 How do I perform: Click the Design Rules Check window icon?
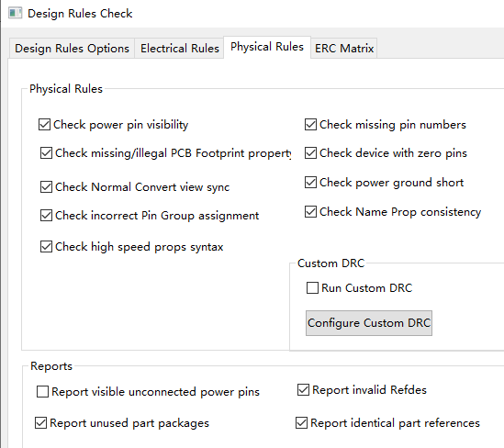15,14
